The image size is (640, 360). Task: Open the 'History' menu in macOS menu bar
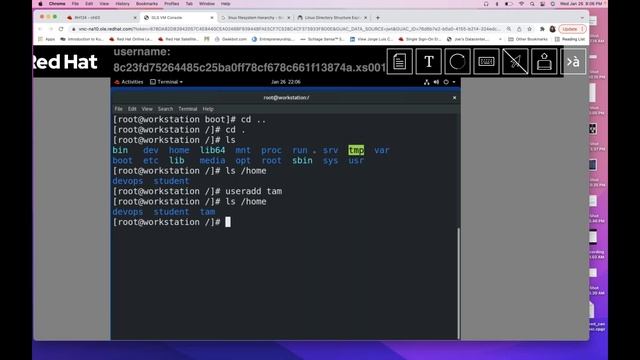[122, 4]
